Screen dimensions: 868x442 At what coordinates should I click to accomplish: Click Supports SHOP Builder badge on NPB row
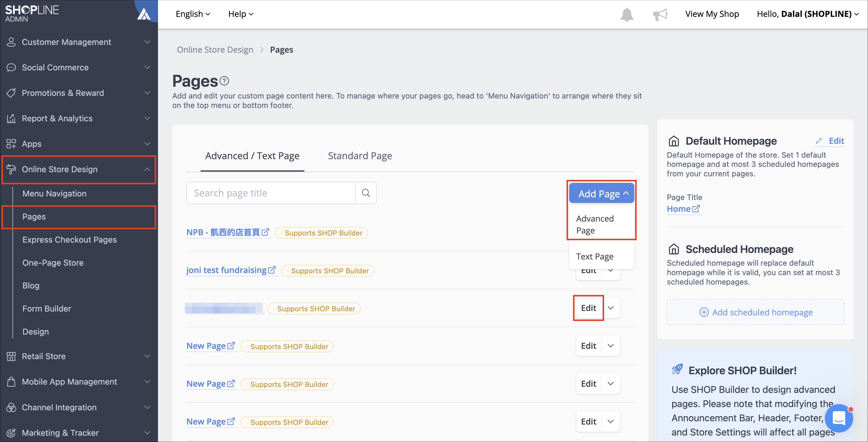point(321,233)
